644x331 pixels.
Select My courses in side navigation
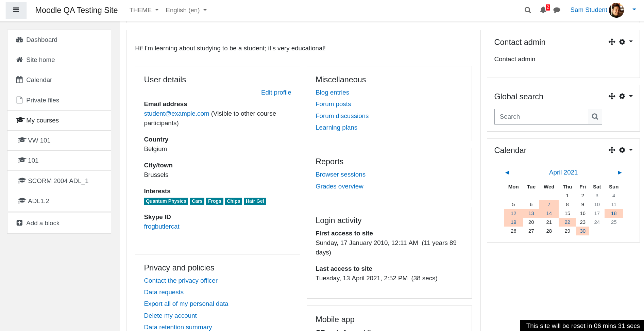(59, 120)
